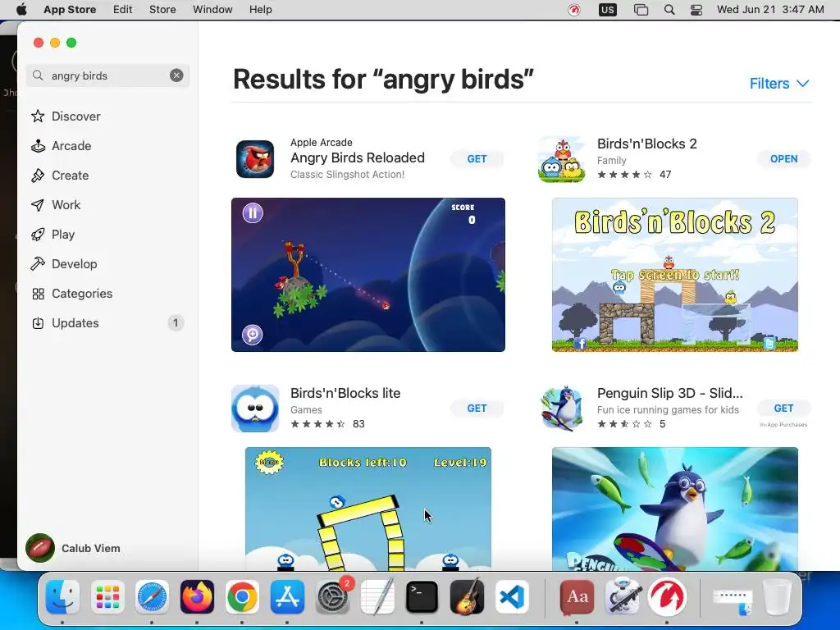Open Terminal from the Dock
Image resolution: width=840 pixels, height=630 pixels.
pos(422,597)
